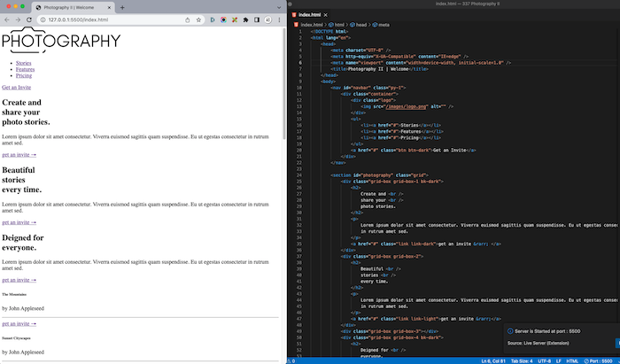This screenshot has width=620, height=364.
Task: Click the share page icon in address bar
Action: (x=188, y=19)
